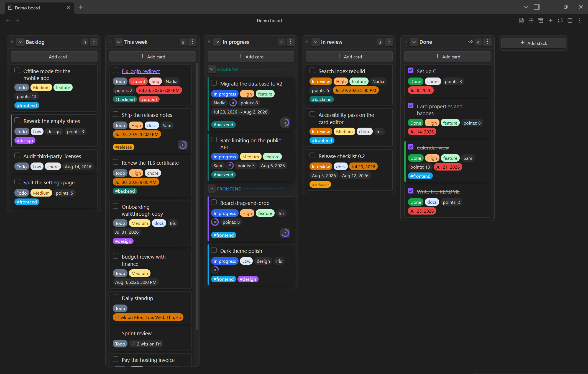Mark Ship the release notes as complete
Viewport: 588px width, 374px height.
tap(116, 114)
